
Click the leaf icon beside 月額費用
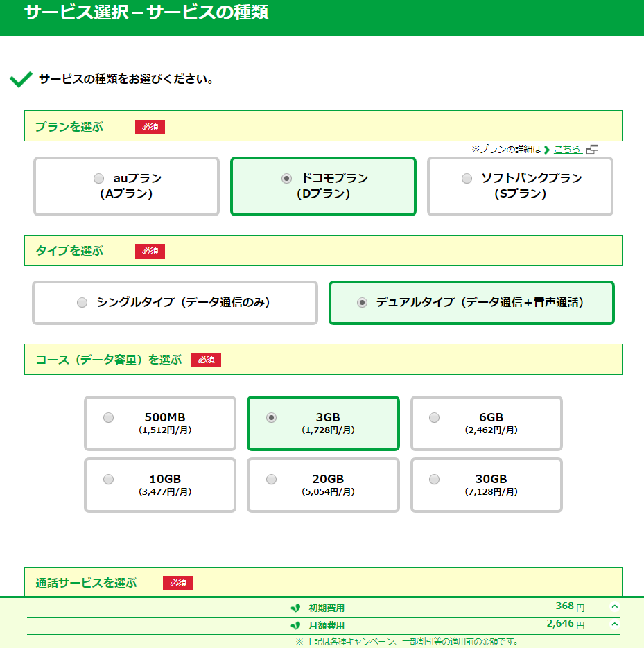coord(295,625)
